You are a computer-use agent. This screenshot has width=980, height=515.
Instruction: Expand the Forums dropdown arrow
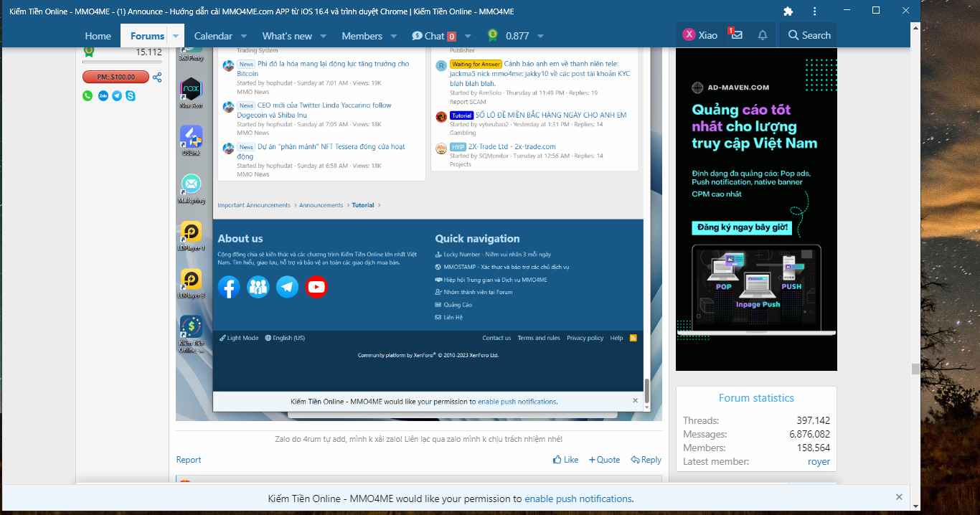click(x=176, y=36)
